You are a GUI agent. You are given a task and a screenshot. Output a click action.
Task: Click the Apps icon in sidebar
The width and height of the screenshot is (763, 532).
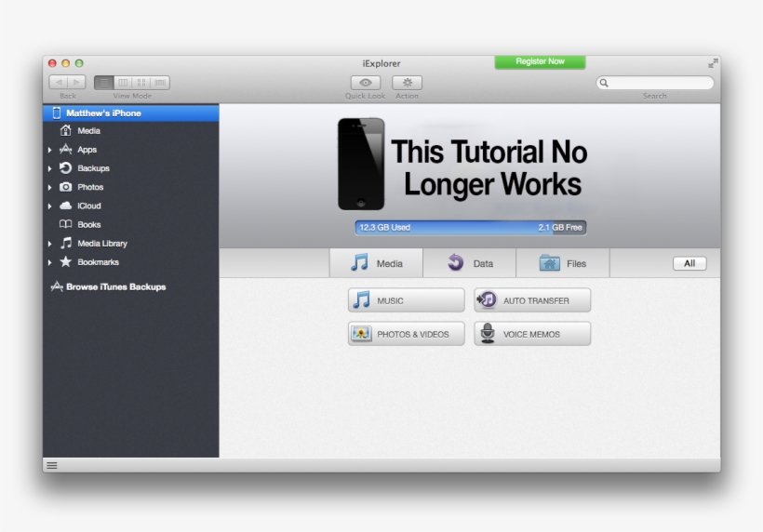click(x=65, y=150)
